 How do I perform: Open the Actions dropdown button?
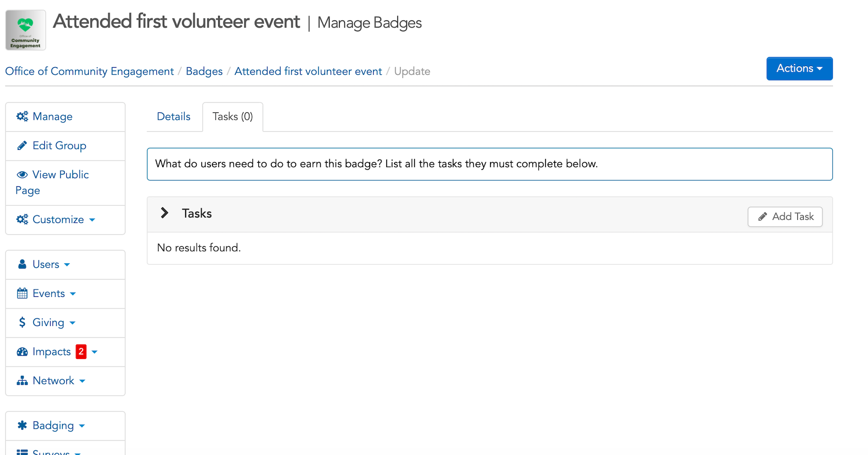click(x=799, y=69)
